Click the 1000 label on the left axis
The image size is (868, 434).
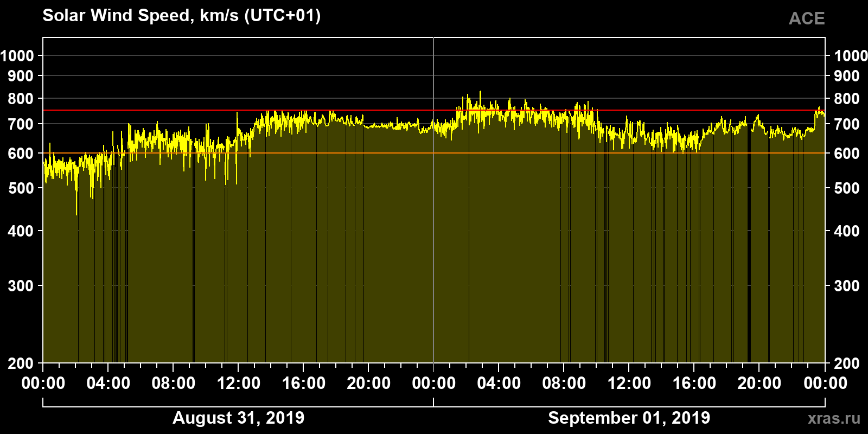17,56
